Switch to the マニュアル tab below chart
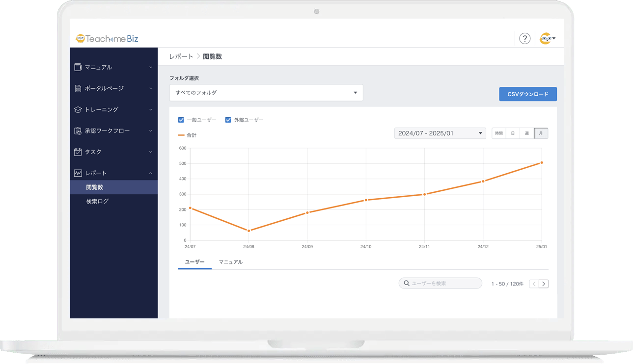 [230, 262]
